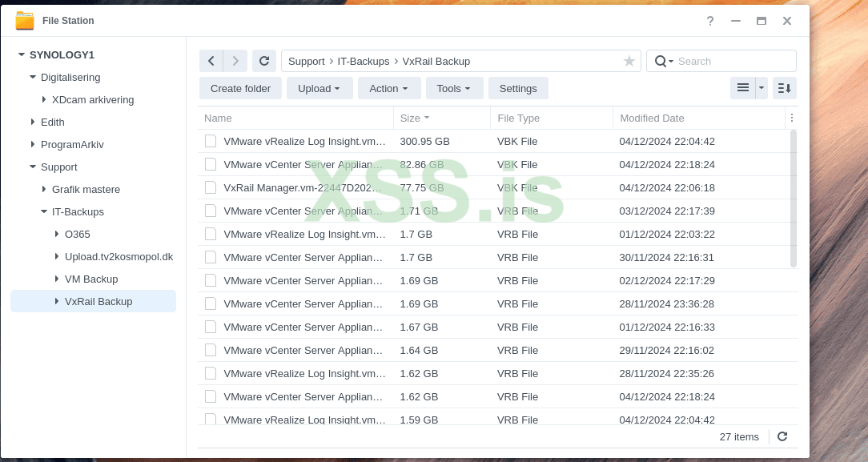
Task: Open the Action dropdown menu
Action: pos(389,89)
